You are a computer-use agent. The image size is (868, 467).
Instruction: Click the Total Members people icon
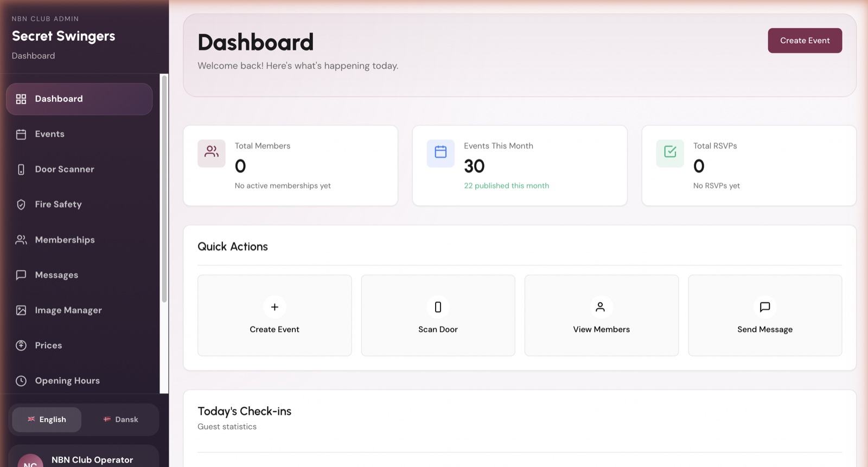(212, 153)
